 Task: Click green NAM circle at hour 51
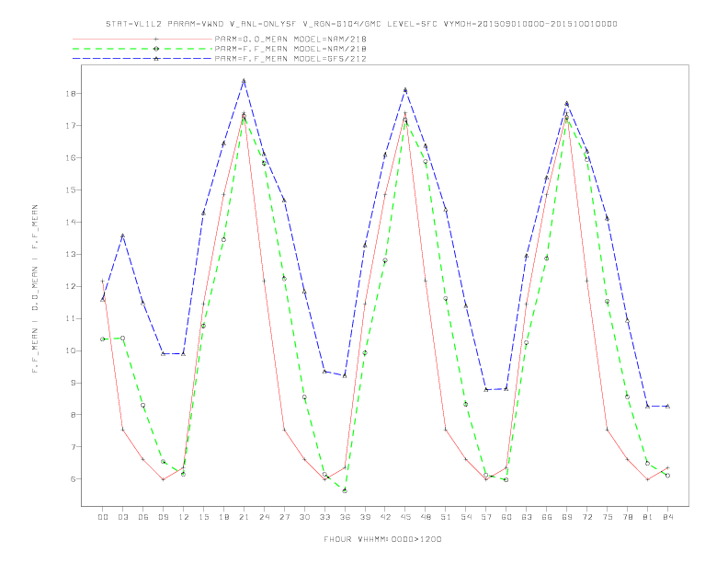click(445, 299)
